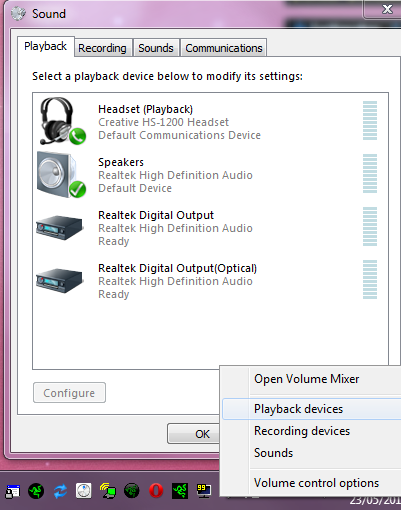Screen dimensions: 401x510
Task: Click the OK button
Action: click(x=194, y=434)
